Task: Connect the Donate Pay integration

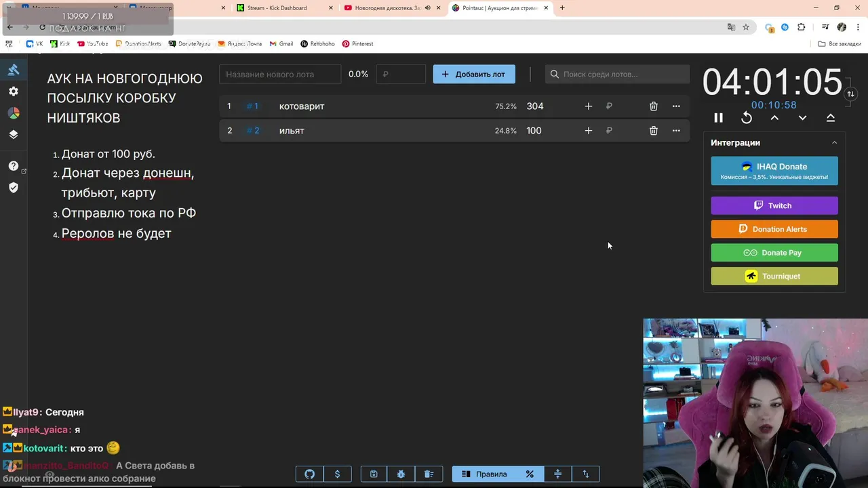Action: 774,253
